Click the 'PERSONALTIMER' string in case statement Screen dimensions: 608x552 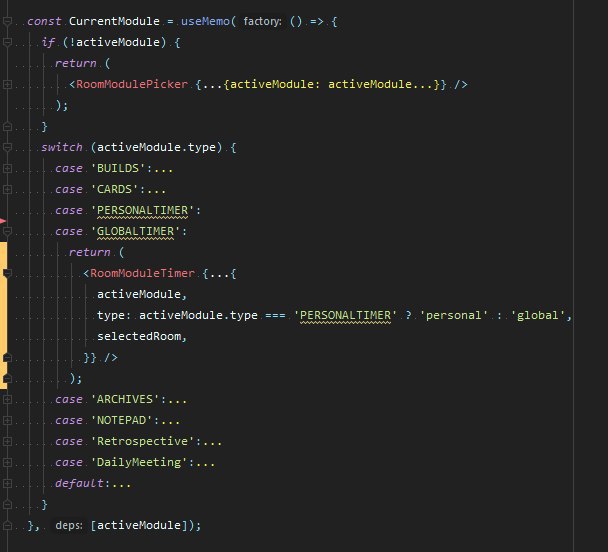click(x=142, y=210)
